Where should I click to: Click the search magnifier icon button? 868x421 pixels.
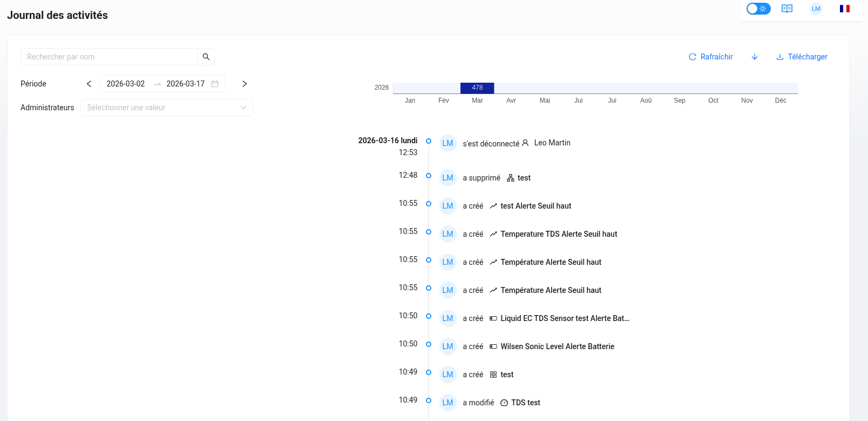click(206, 57)
